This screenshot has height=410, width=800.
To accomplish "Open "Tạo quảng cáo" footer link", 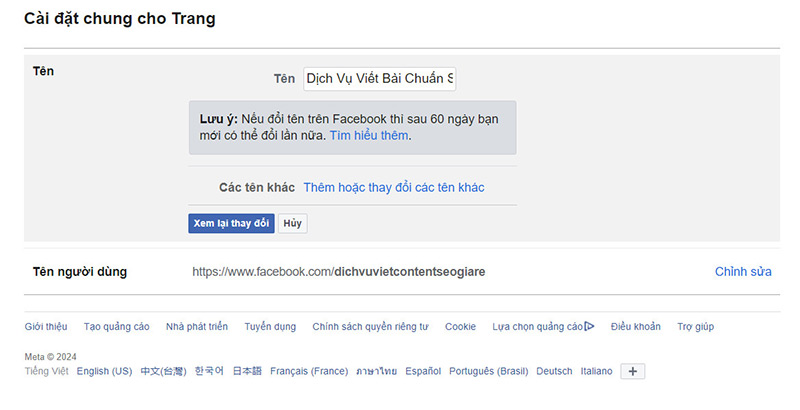I will [x=116, y=326].
